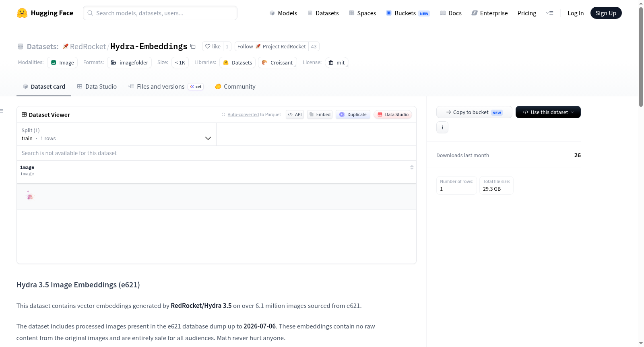Copy the dataset to a bucket
Image resolution: width=644 pixels, height=347 pixels.
tap(474, 112)
